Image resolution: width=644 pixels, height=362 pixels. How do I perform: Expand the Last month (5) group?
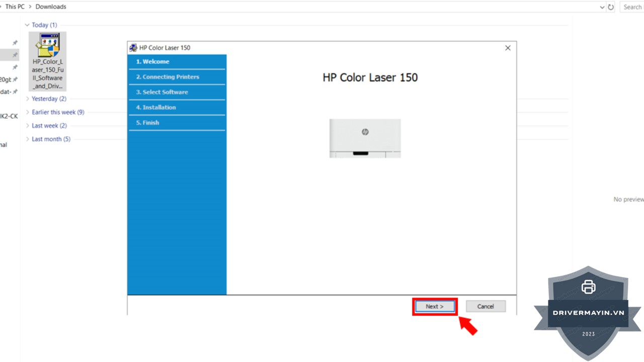[27, 139]
